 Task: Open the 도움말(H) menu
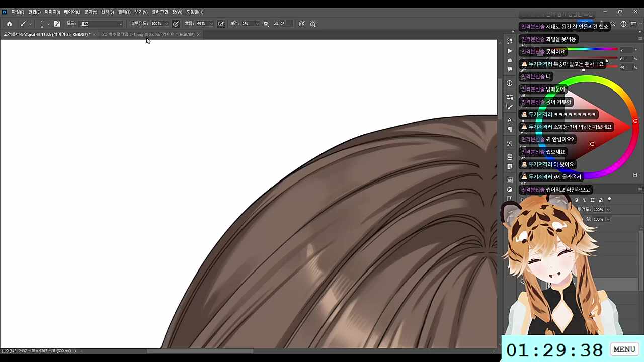(x=195, y=12)
